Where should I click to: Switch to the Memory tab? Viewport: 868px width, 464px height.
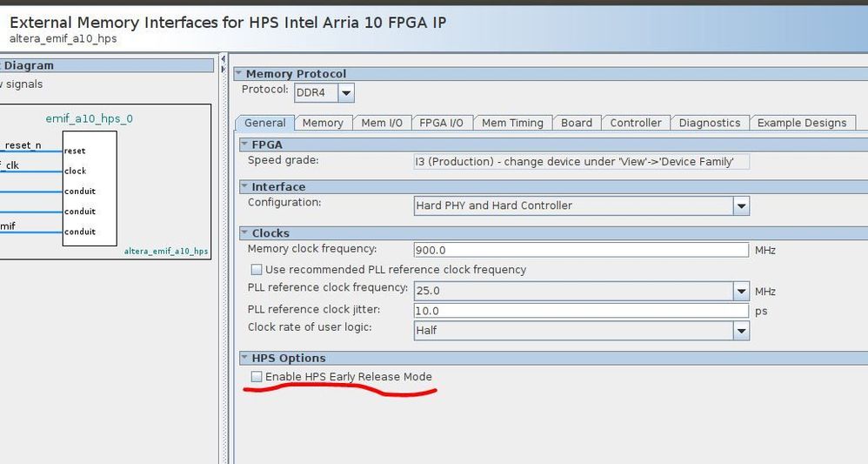point(323,123)
